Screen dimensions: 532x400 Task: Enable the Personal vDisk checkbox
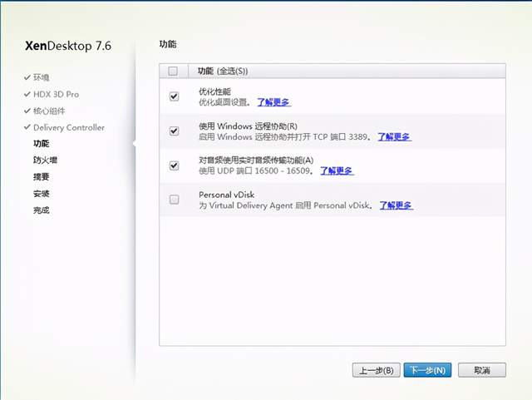click(174, 200)
